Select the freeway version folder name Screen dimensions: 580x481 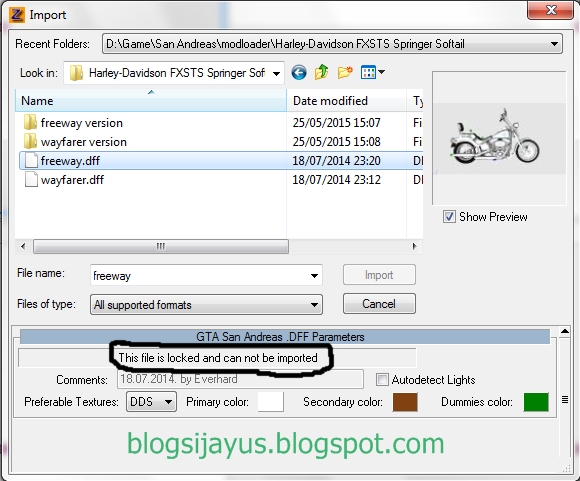point(81,123)
